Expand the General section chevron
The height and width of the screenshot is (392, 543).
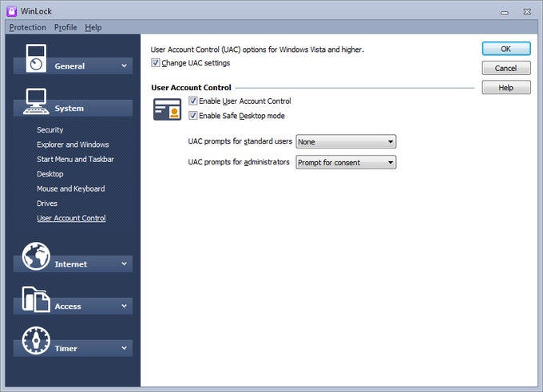tap(124, 66)
